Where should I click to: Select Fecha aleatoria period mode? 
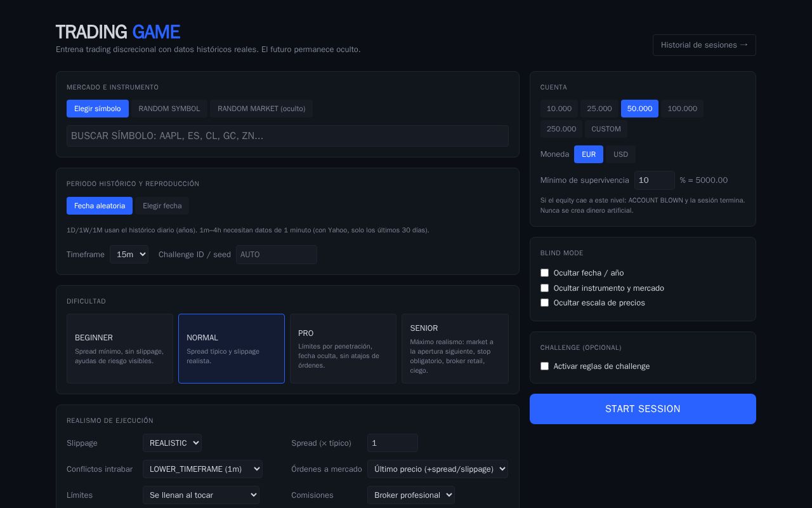click(100, 206)
